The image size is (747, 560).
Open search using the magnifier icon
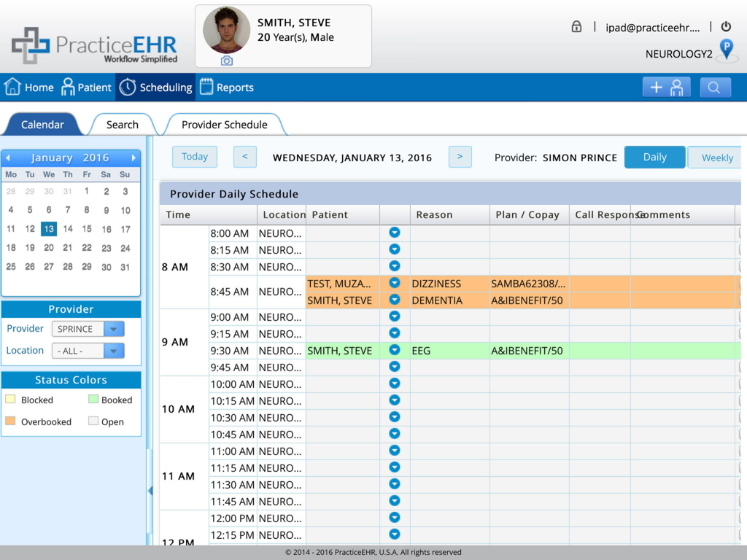click(x=715, y=87)
